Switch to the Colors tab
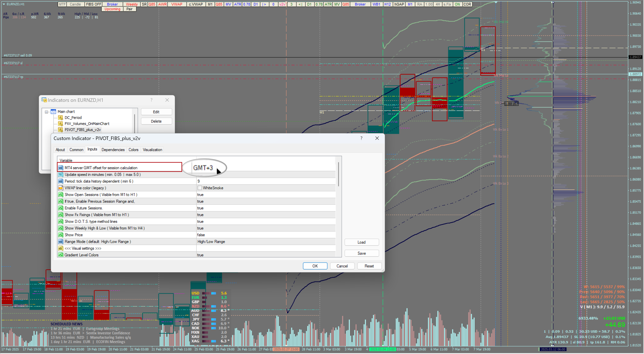This screenshot has height=354, width=644. pyautogui.click(x=133, y=150)
